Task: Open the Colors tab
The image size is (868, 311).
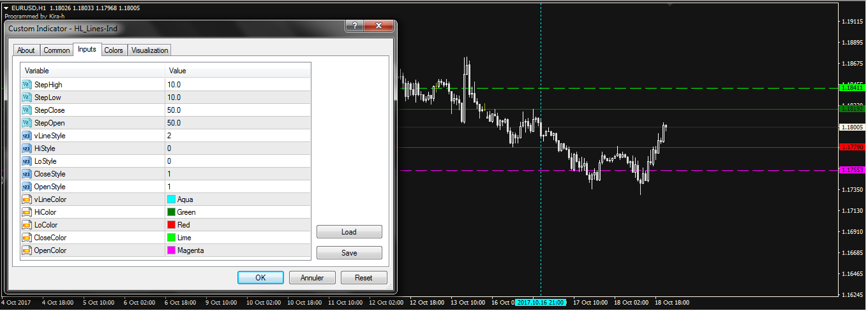Action: [114, 50]
